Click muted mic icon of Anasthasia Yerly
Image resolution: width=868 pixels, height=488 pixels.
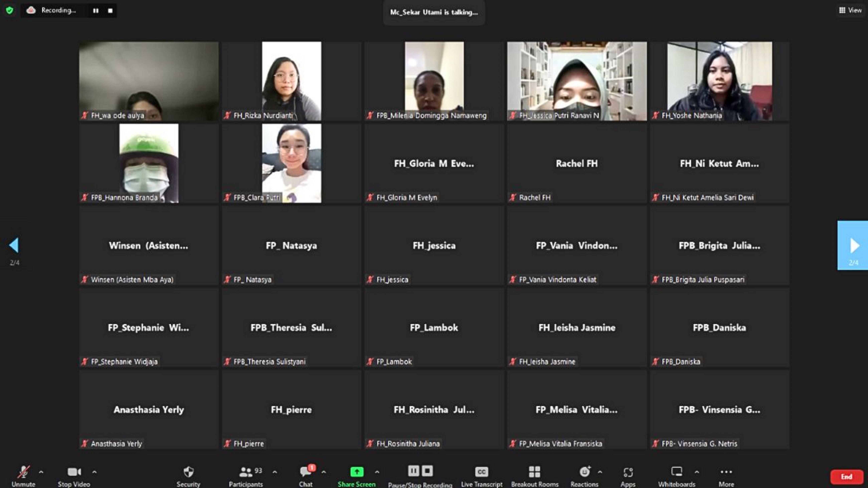[x=85, y=444]
